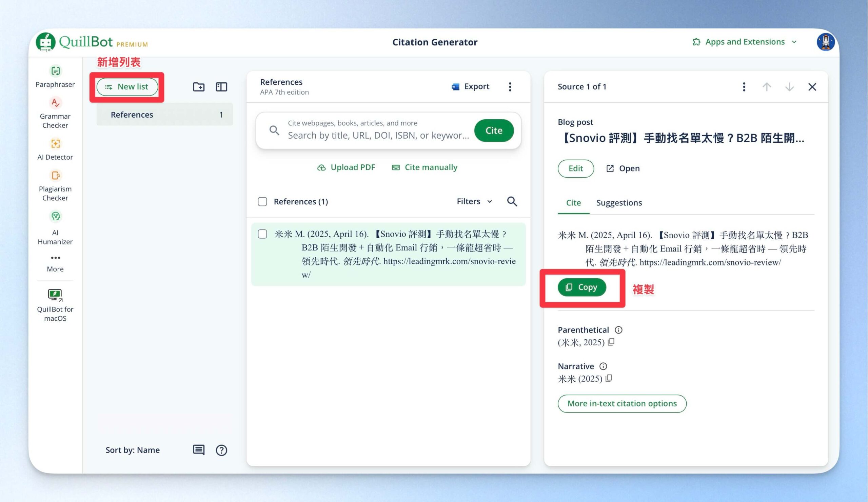This screenshot has height=502, width=868.
Task: Open the three-dot menu next to Export
Action: (510, 87)
